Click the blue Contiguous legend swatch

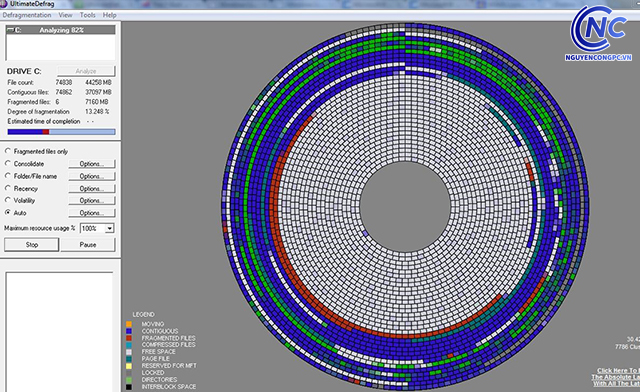pos(129,331)
